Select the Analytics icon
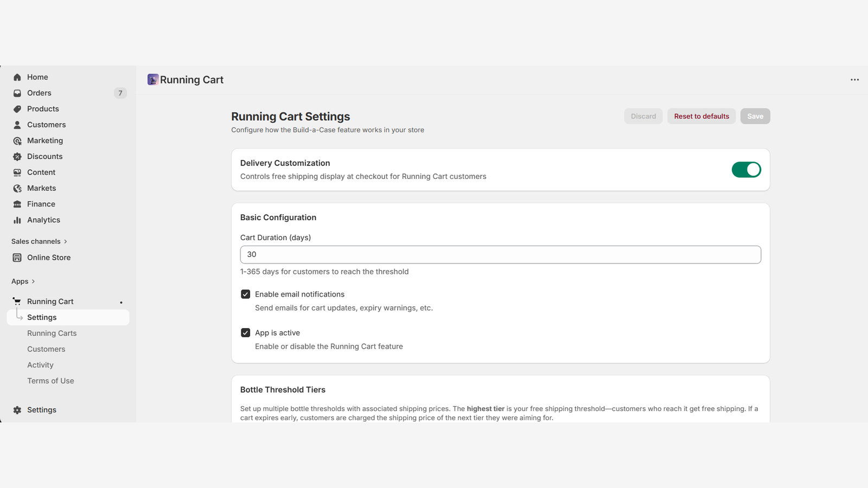Screen dimensions: 868x488 [x=17, y=220]
